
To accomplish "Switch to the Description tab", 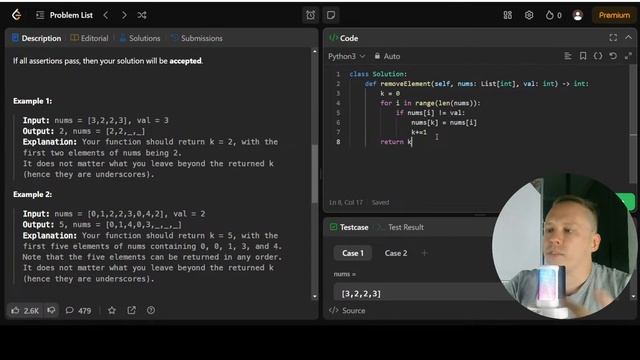I will click(36, 38).
